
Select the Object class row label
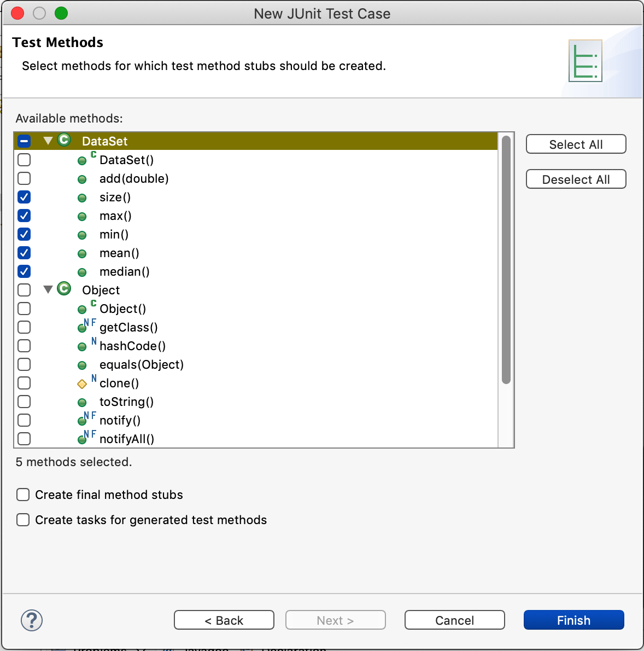tap(101, 290)
